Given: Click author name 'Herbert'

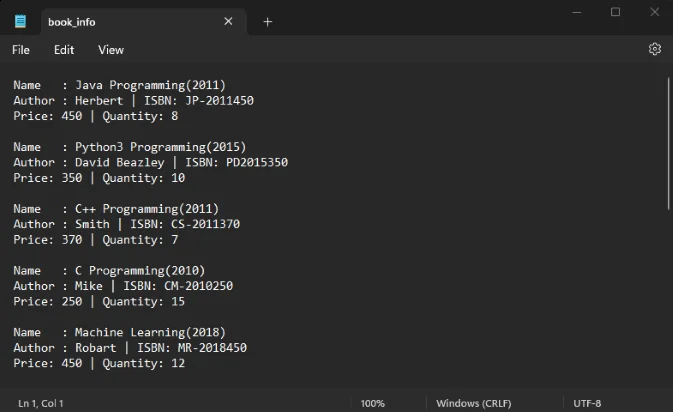Looking at the screenshot, I should tap(99, 100).
